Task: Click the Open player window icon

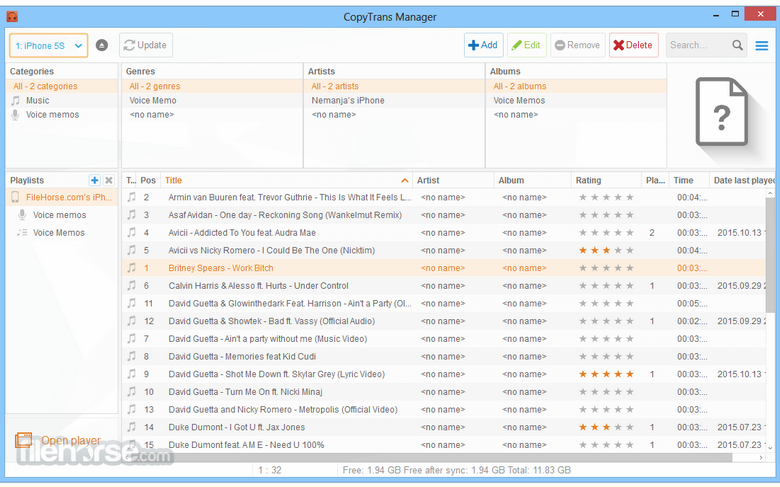Action: click(x=23, y=440)
